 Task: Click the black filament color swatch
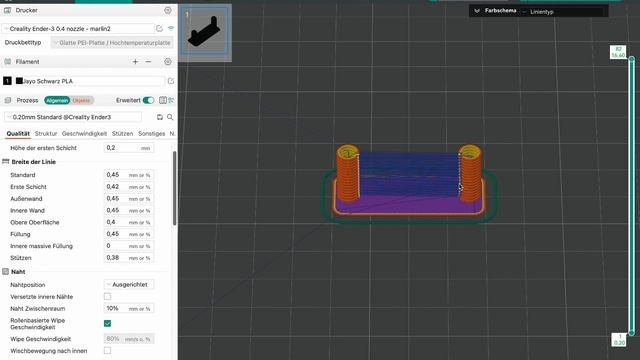click(x=19, y=81)
